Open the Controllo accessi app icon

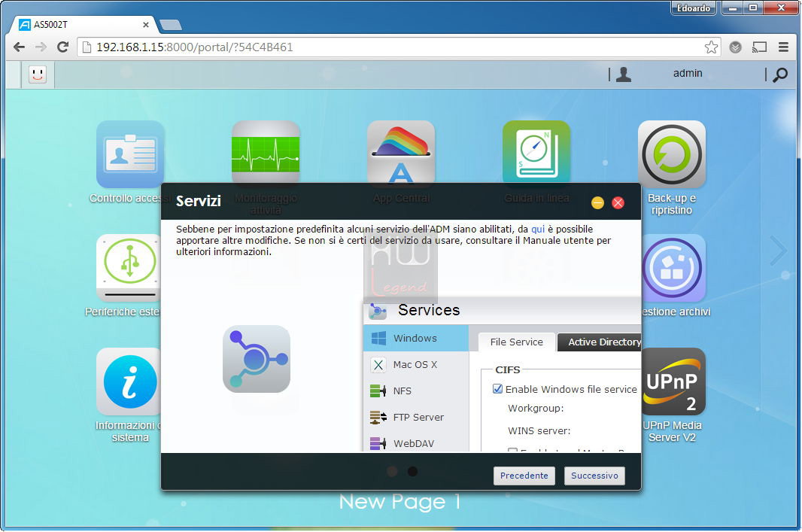tap(130, 154)
